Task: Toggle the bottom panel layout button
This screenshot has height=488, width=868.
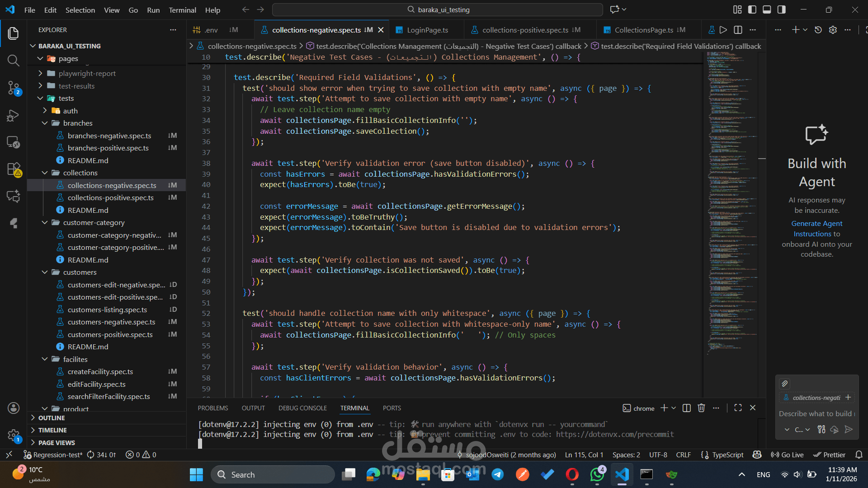Action: point(767,9)
